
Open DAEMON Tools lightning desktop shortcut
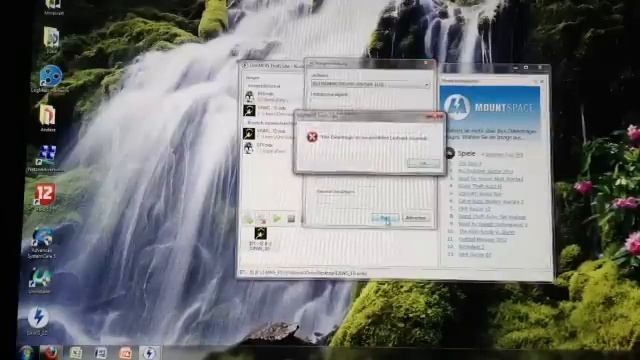click(x=38, y=321)
